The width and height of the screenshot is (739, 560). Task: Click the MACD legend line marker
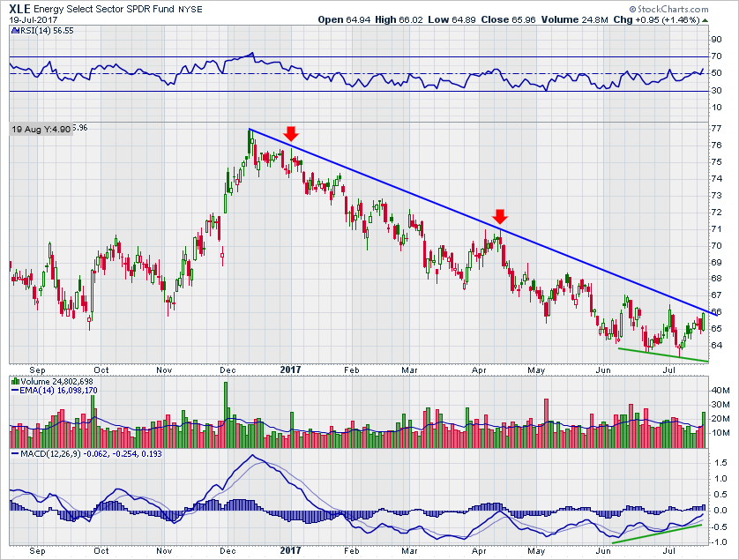point(15,453)
